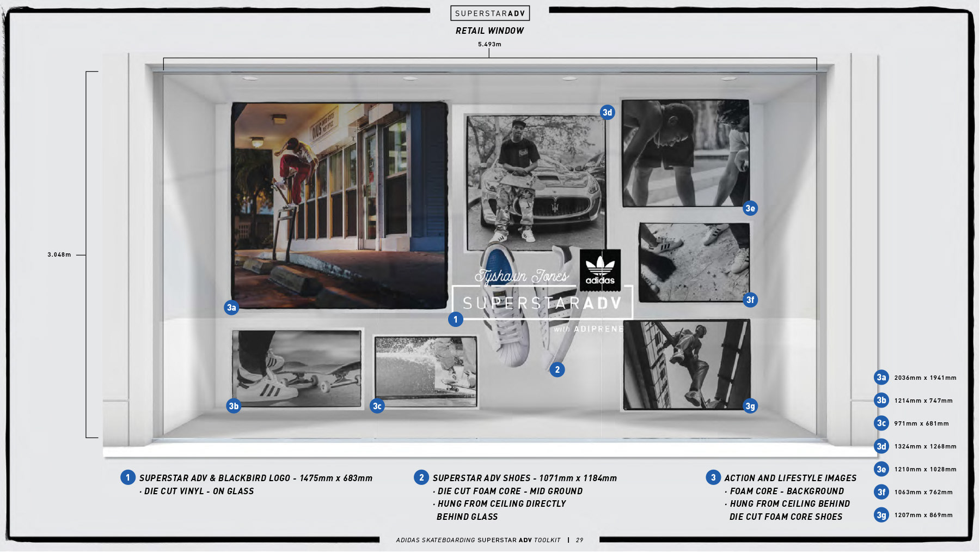
Task: Select the 3c badge on the water splash photo
Action: (377, 406)
